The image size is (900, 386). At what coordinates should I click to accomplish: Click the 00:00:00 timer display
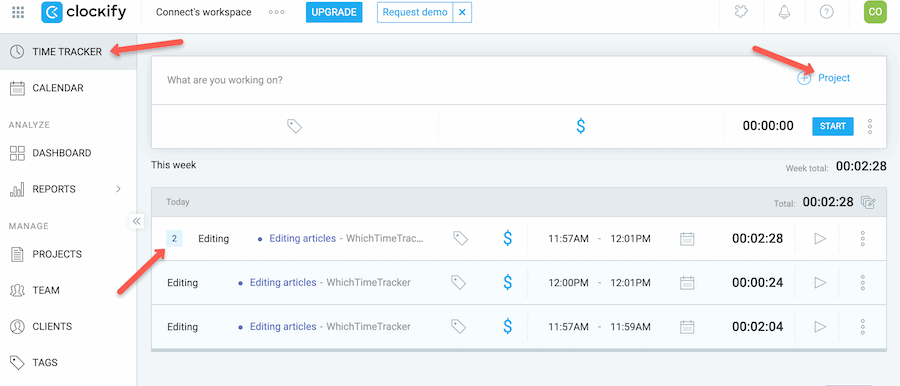click(768, 126)
